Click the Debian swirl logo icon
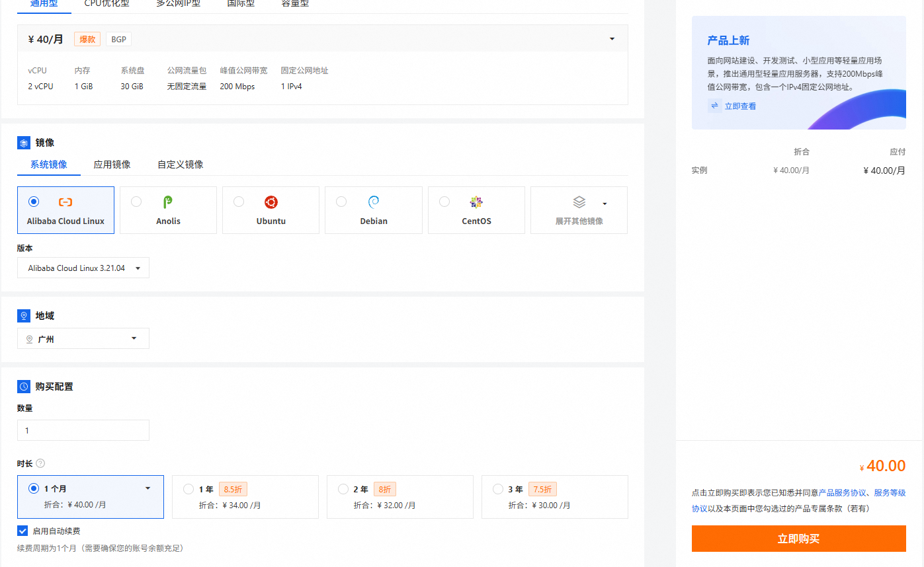This screenshot has height=567, width=924. tap(373, 202)
